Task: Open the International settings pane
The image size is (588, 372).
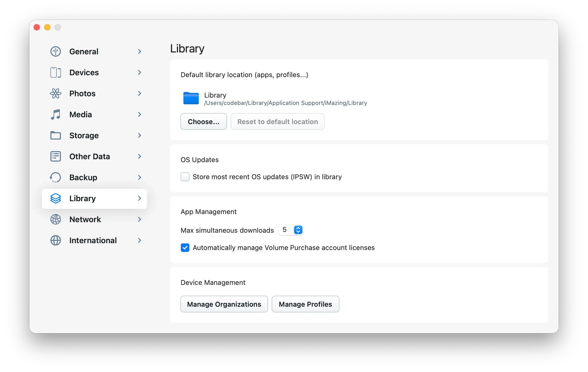Action: (93, 240)
